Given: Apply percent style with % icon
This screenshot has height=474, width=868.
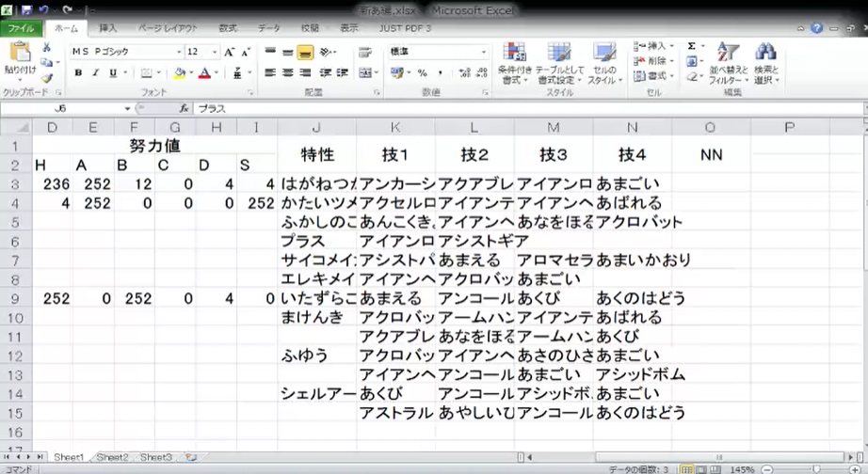Looking at the screenshot, I should [x=423, y=72].
